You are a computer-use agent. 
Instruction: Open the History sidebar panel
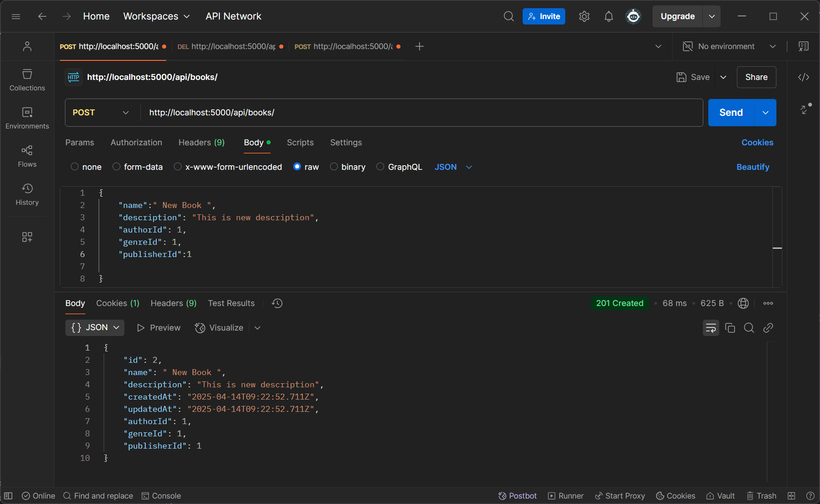click(27, 194)
